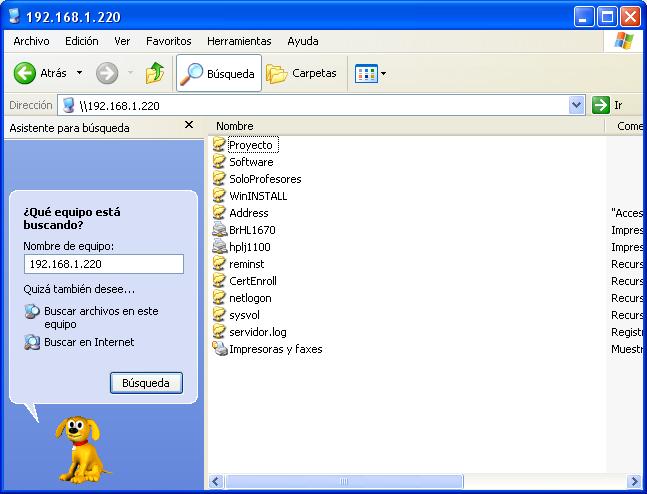Toggle the Búsqueda search pane button
The image size is (647, 494).
218,73
